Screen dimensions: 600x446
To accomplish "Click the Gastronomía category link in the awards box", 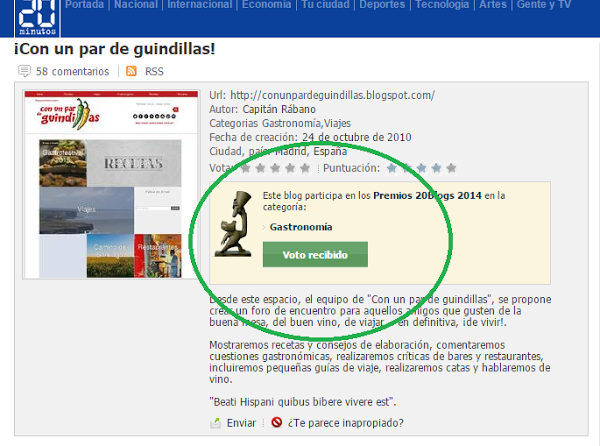I will pos(300,227).
